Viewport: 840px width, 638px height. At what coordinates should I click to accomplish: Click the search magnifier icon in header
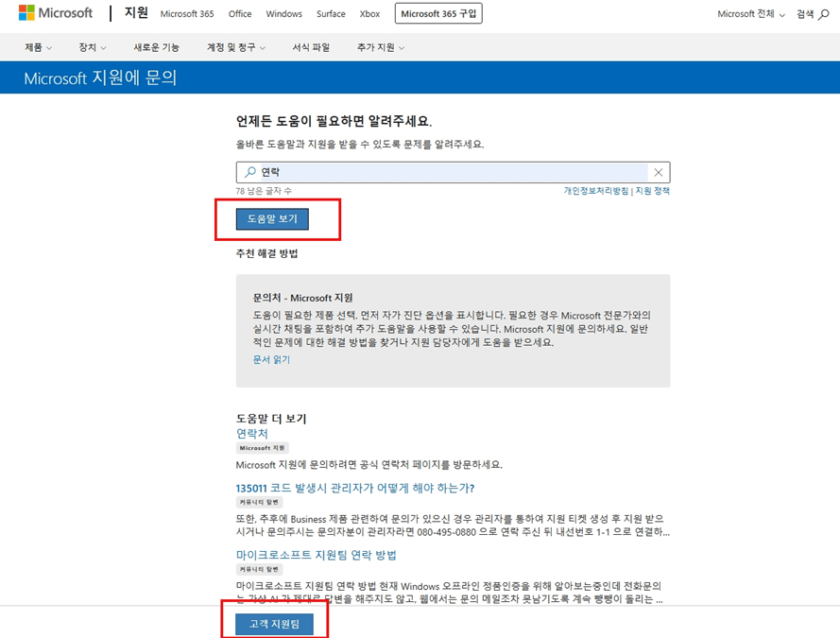click(x=824, y=14)
